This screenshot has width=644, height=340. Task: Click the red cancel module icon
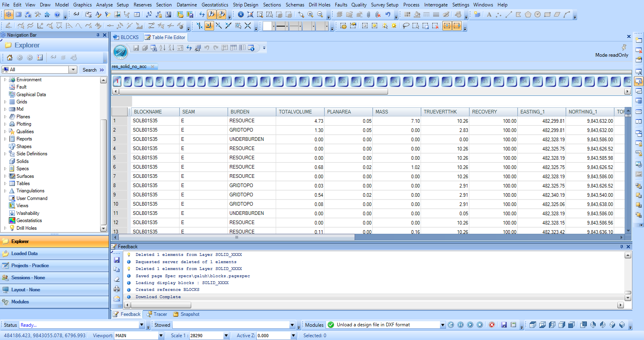tap(491, 325)
